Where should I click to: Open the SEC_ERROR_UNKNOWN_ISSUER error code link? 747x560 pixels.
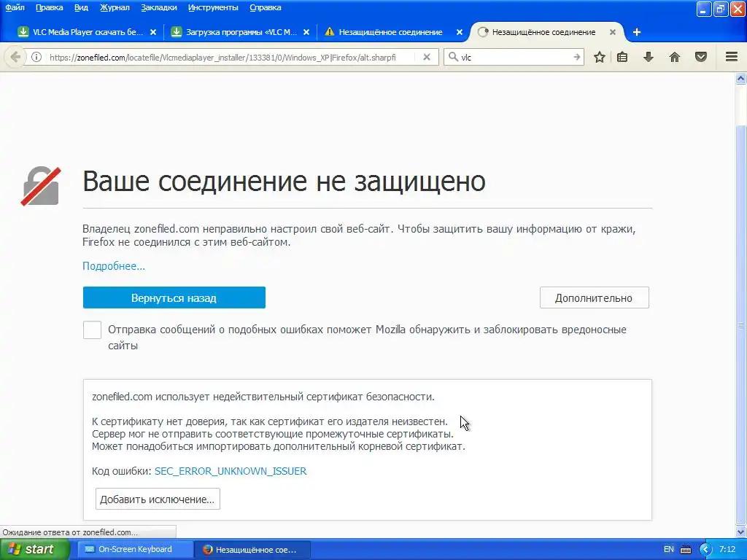point(231,471)
